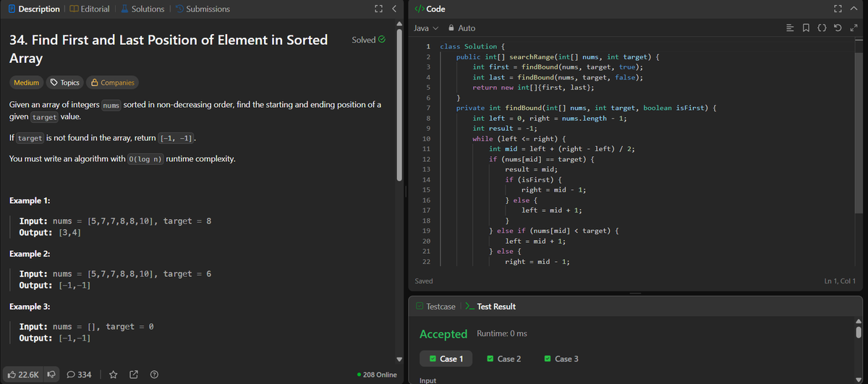Select the Case 2 result

coord(503,359)
